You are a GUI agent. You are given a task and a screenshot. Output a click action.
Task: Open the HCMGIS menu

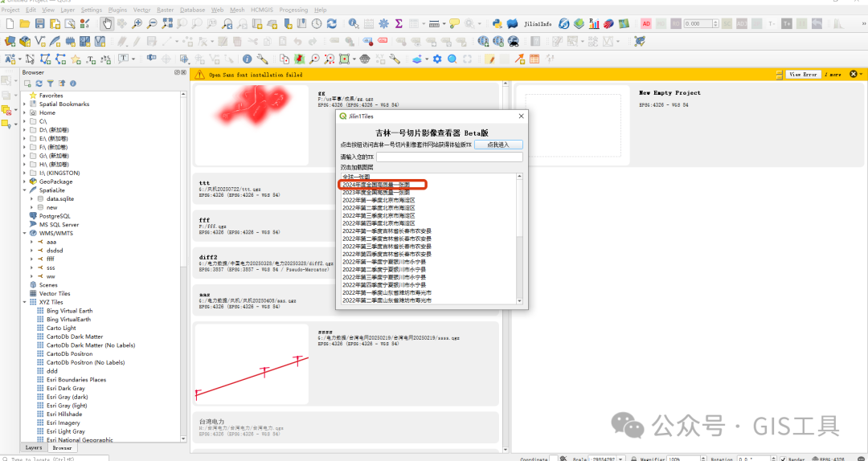click(x=262, y=10)
